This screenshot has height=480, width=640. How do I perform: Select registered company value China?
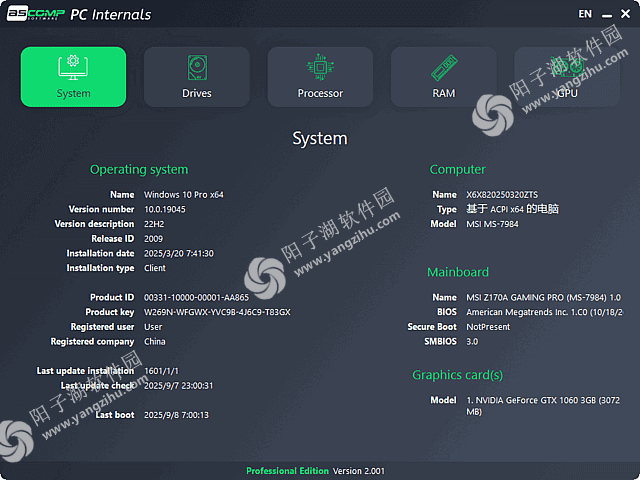tap(155, 342)
